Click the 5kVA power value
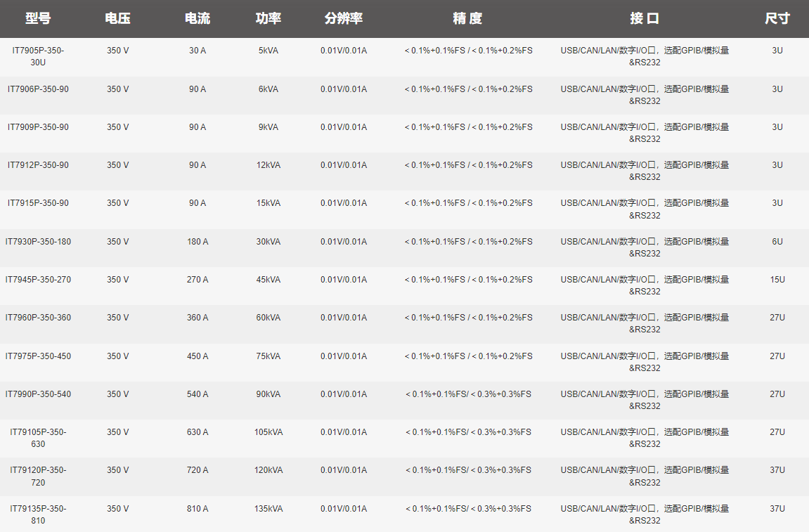The image size is (809, 532). click(x=268, y=51)
